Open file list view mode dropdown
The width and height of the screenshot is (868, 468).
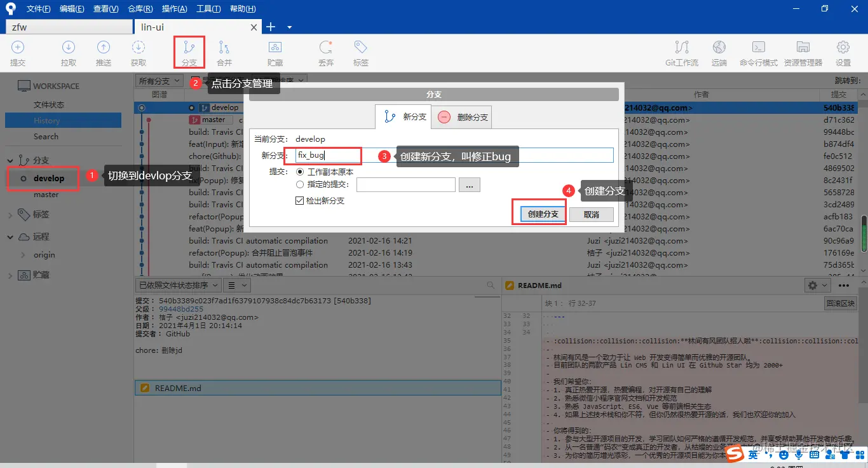point(236,286)
